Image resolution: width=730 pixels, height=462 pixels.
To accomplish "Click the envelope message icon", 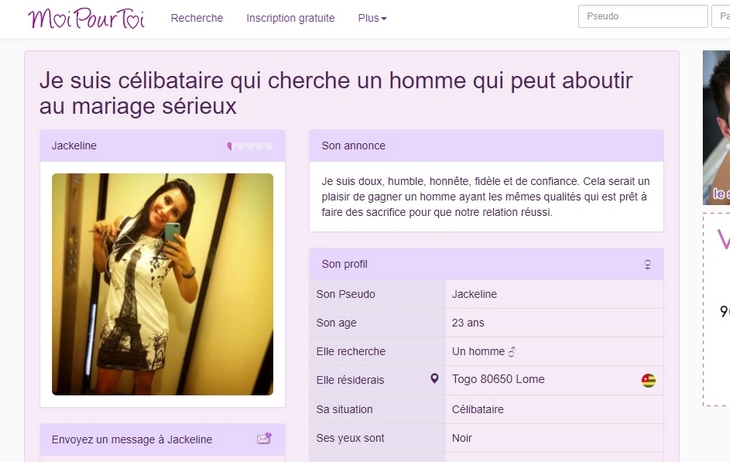I will click(x=264, y=438).
